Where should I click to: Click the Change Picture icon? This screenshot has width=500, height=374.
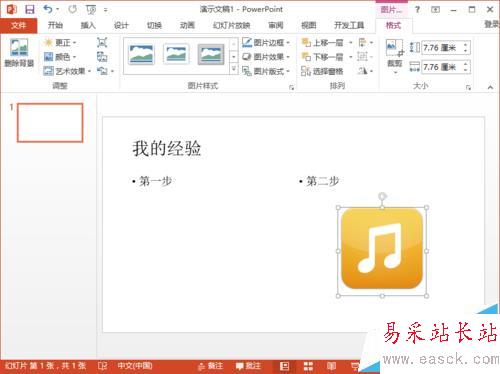(102, 57)
